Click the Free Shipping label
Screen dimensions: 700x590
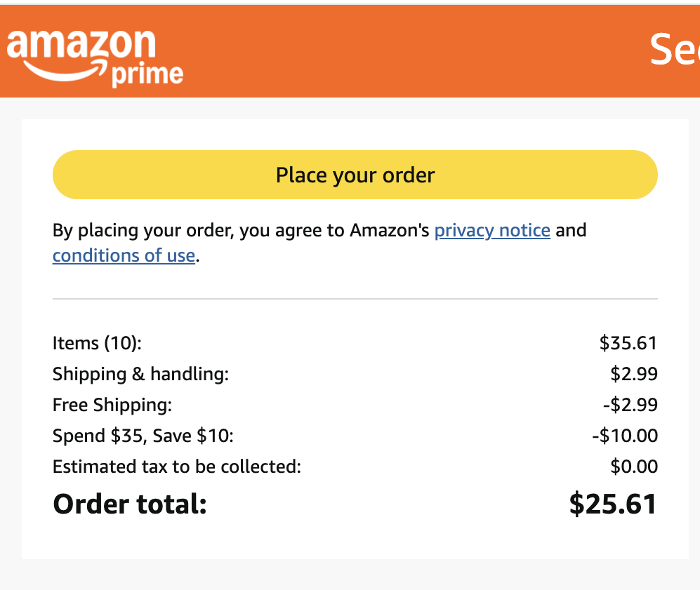[112, 405]
